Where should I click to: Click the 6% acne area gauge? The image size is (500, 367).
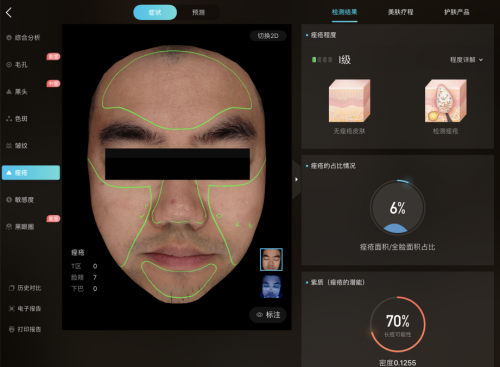click(x=397, y=208)
